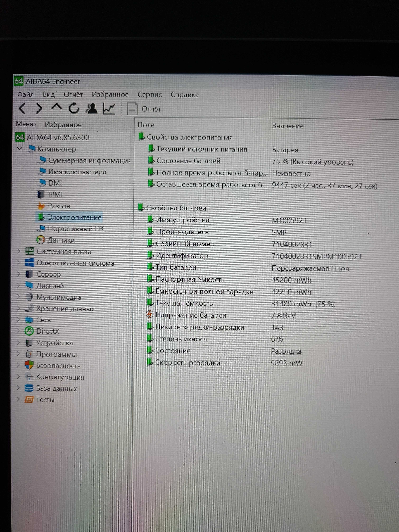Screen dimensions: 399x532
Task: Go forward with the right arrow toolbar icon
Action: tap(39, 108)
